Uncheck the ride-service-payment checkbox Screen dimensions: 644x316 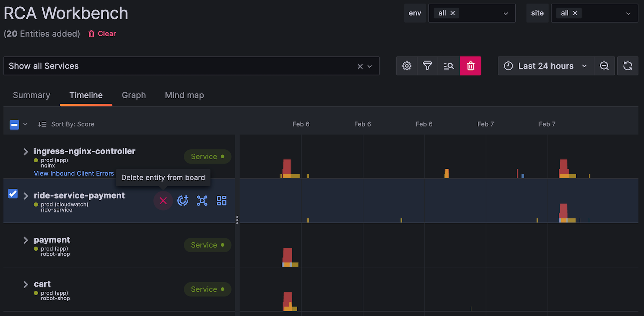[x=13, y=194]
